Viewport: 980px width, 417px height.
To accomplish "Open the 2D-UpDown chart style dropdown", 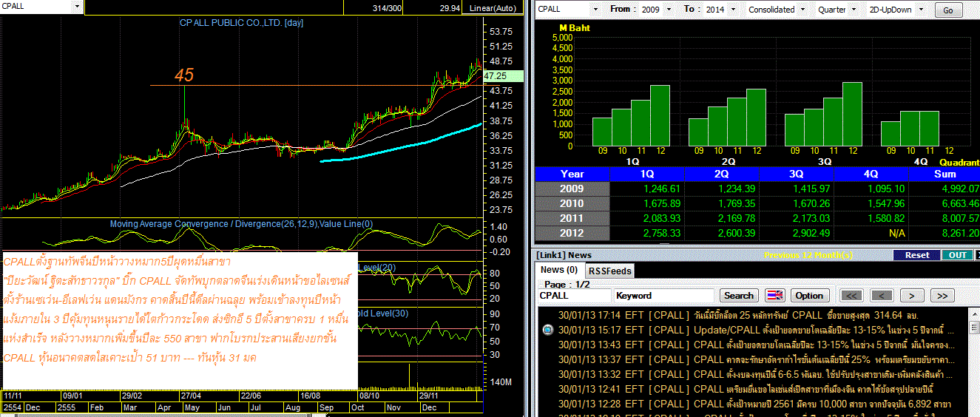I will [922, 9].
